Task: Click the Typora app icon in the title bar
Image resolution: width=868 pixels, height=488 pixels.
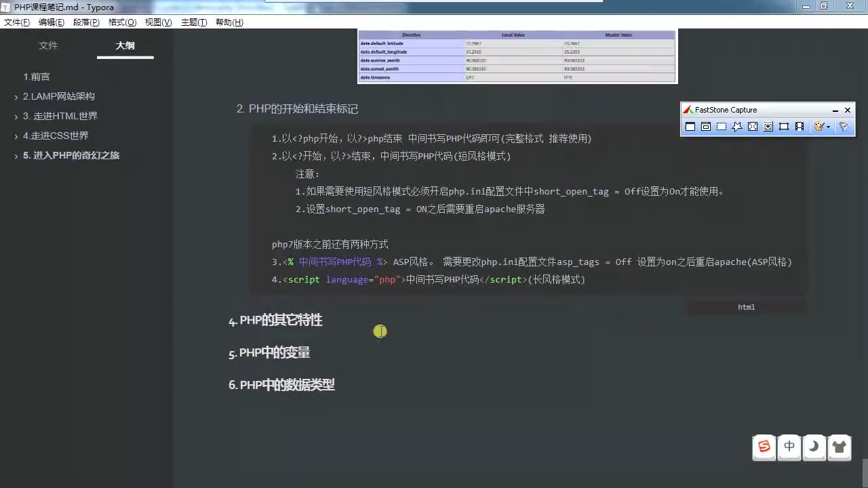Action: point(5,7)
